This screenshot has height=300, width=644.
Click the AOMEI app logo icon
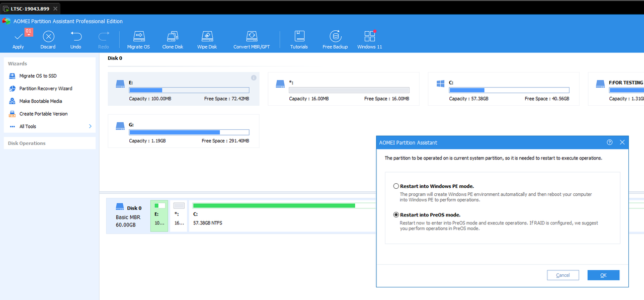pos(6,21)
